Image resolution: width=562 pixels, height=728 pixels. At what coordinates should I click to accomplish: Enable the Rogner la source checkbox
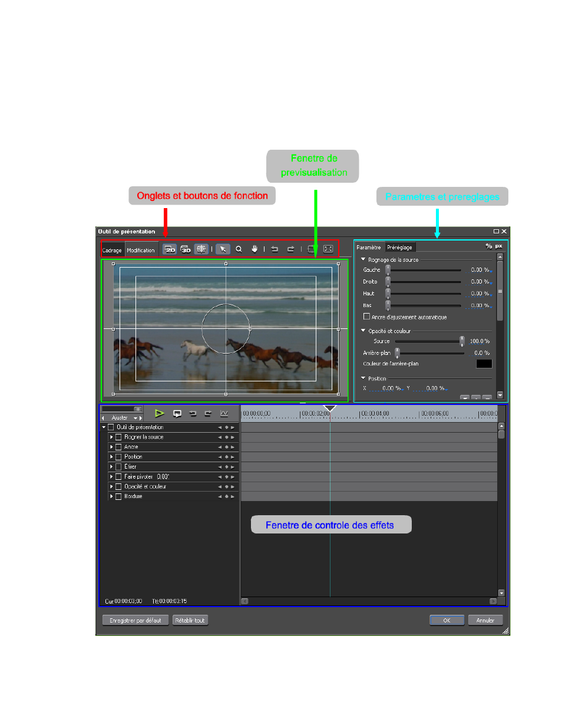118,437
